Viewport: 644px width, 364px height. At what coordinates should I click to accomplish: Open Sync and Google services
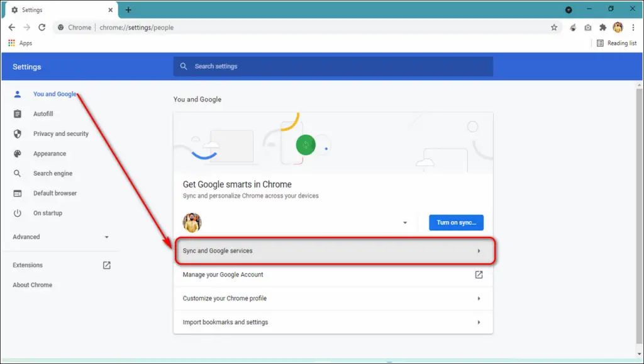333,251
